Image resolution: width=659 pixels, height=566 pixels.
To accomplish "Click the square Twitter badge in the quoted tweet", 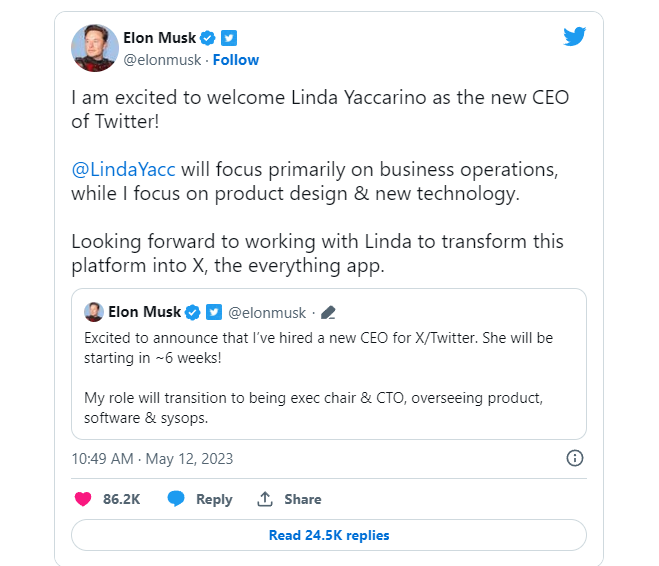I will [x=213, y=312].
